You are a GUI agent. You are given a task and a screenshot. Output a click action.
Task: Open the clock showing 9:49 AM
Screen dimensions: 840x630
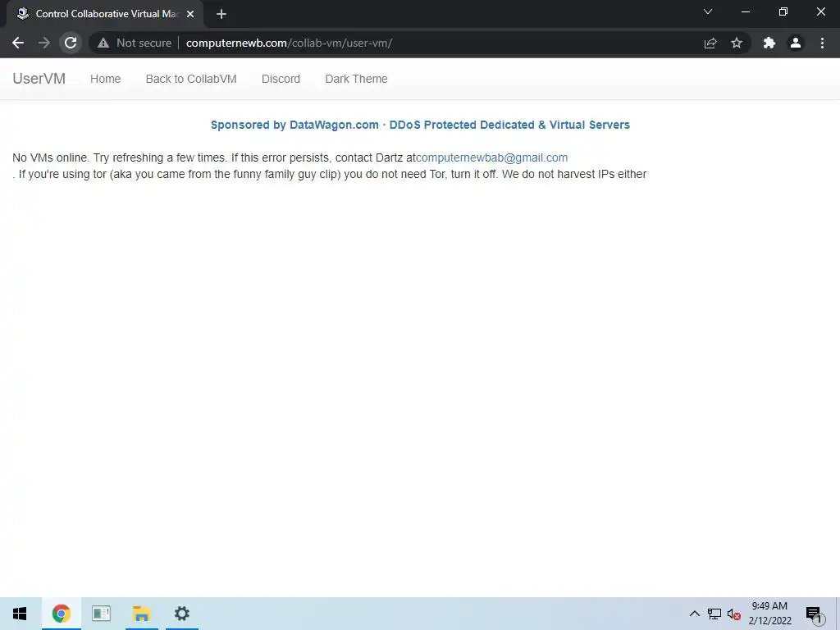[x=769, y=614]
